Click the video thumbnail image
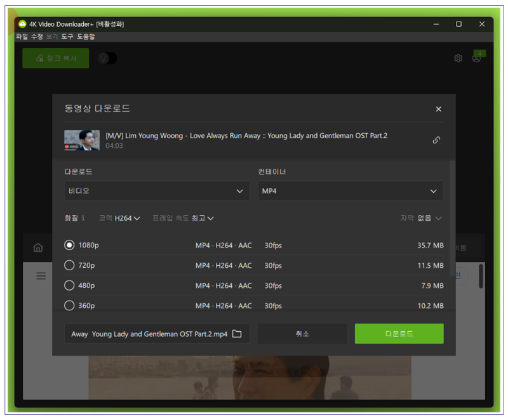Image resolution: width=508 pixels, height=420 pixels. pyautogui.click(x=82, y=140)
